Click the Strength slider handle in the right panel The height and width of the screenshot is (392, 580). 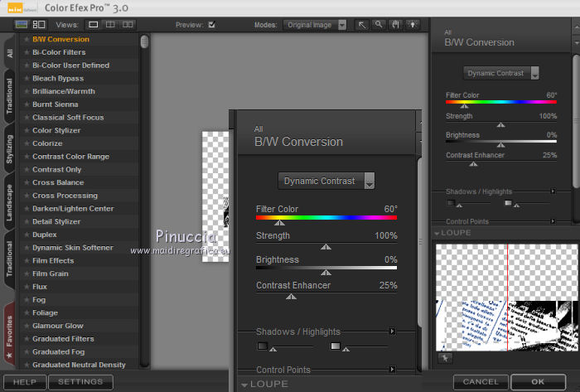click(500, 125)
